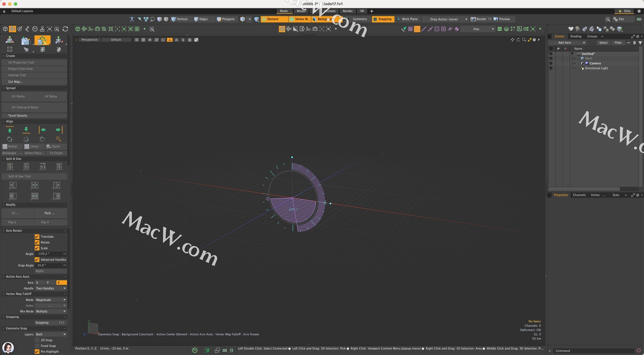This screenshot has height=355, width=644.
Task: Open the Mode dropdown showing Magnitude
Action: [51, 300]
